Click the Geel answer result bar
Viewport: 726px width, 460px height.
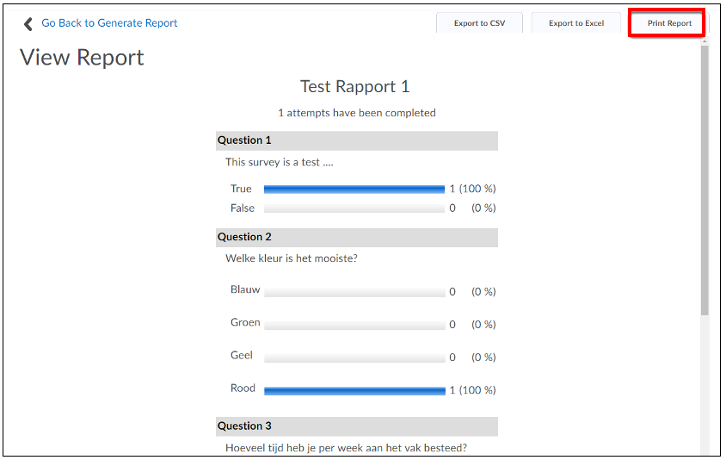355,358
